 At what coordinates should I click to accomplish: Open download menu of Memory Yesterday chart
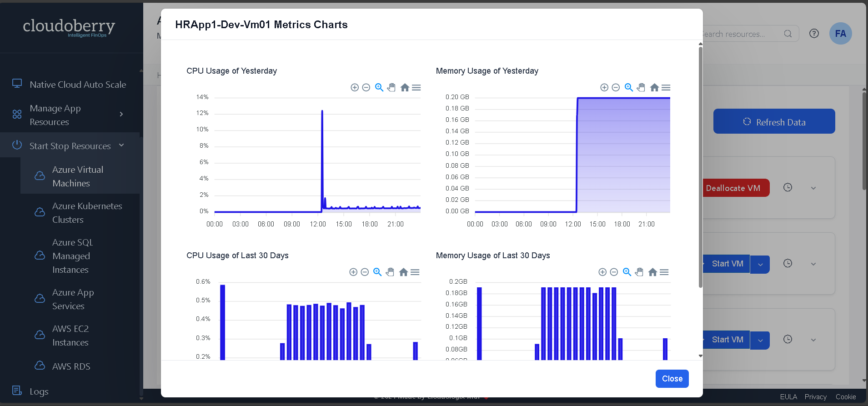(x=666, y=87)
